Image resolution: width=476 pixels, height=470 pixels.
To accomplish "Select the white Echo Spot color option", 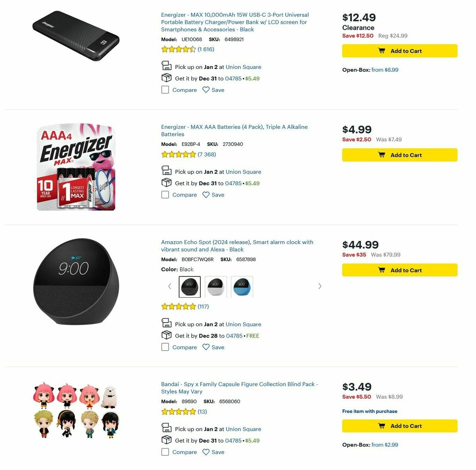I will (x=215, y=286).
